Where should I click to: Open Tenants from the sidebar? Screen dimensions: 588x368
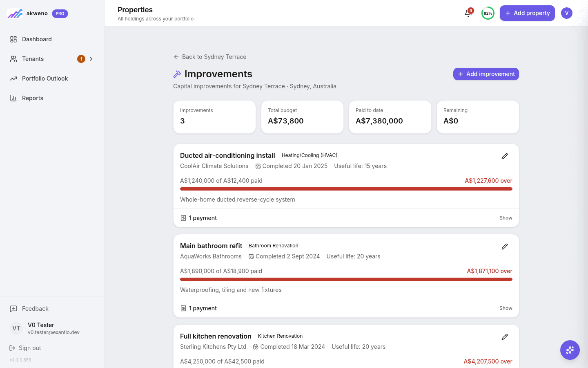[x=52, y=59]
